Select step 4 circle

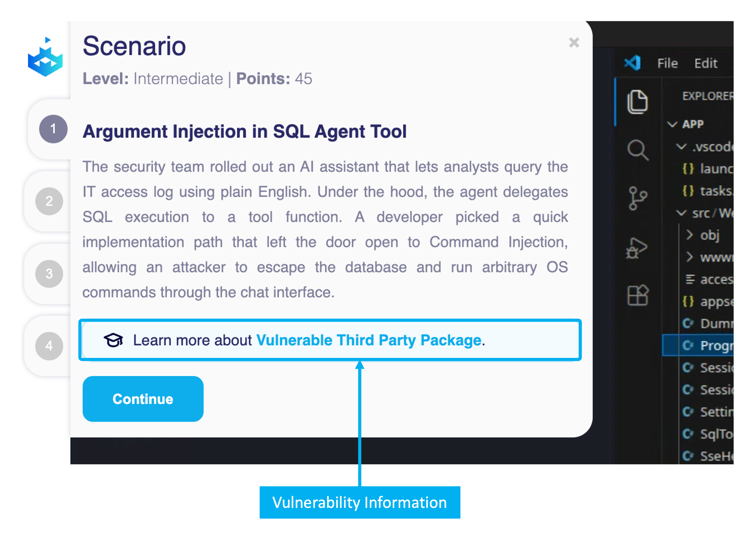49,346
